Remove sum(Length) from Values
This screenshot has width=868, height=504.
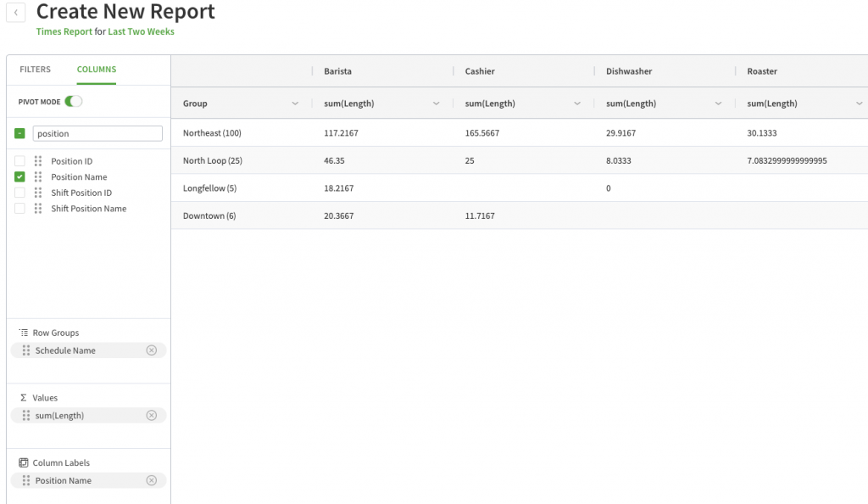coord(151,415)
